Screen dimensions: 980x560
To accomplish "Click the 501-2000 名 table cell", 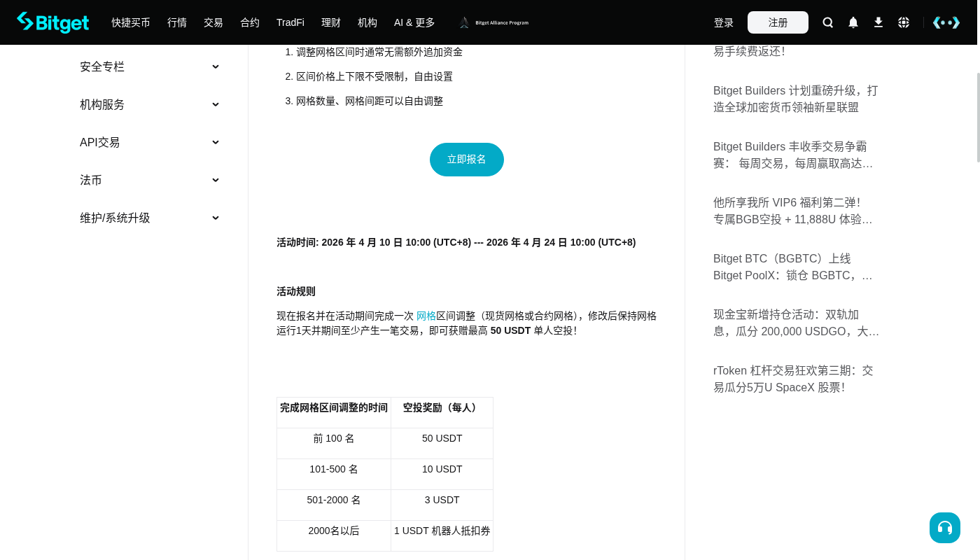I will click(334, 505).
